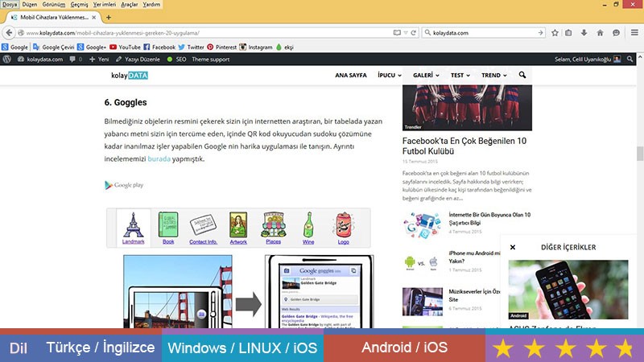This screenshot has height=362, width=644.
Task: Open the Yer imleri menu
Action: (x=105, y=5)
